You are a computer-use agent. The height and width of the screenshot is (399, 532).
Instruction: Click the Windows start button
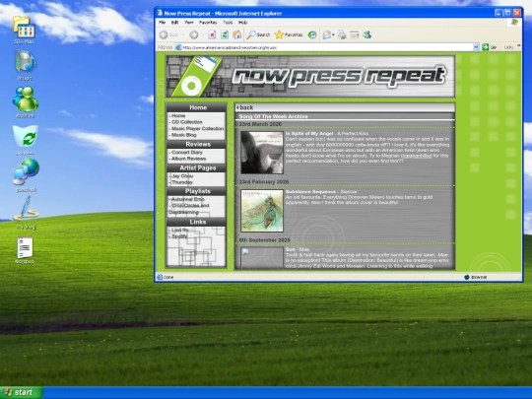22,392
